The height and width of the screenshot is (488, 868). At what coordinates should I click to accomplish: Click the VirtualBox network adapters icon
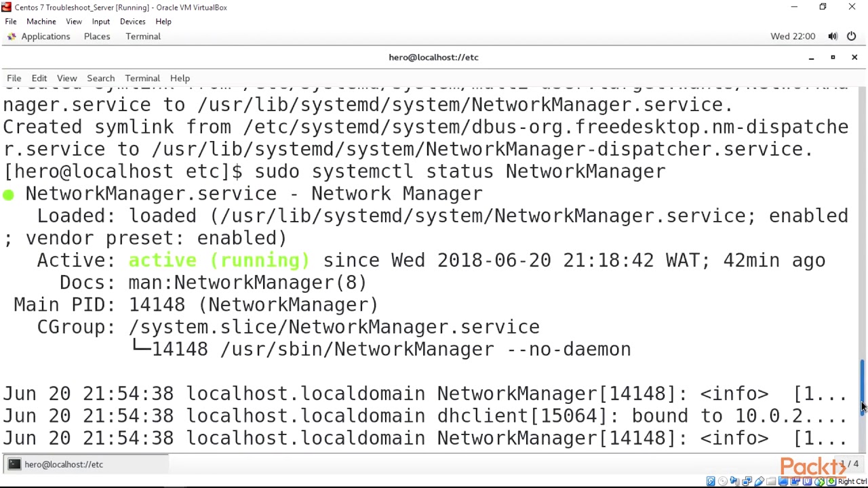pyautogui.click(x=747, y=482)
